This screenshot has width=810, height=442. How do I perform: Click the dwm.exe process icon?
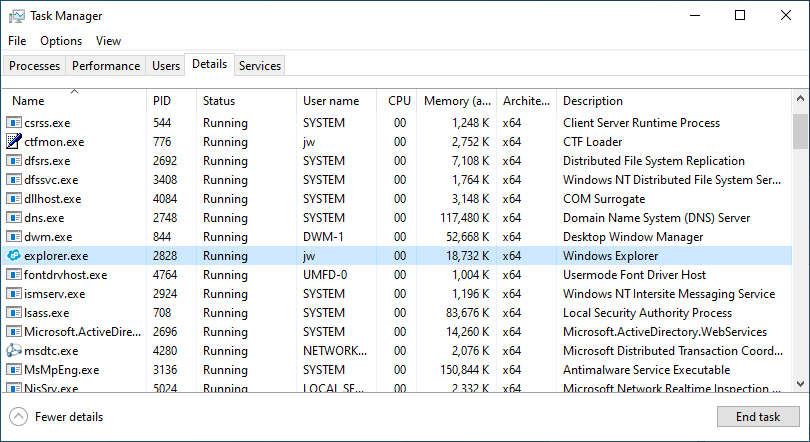[x=14, y=237]
